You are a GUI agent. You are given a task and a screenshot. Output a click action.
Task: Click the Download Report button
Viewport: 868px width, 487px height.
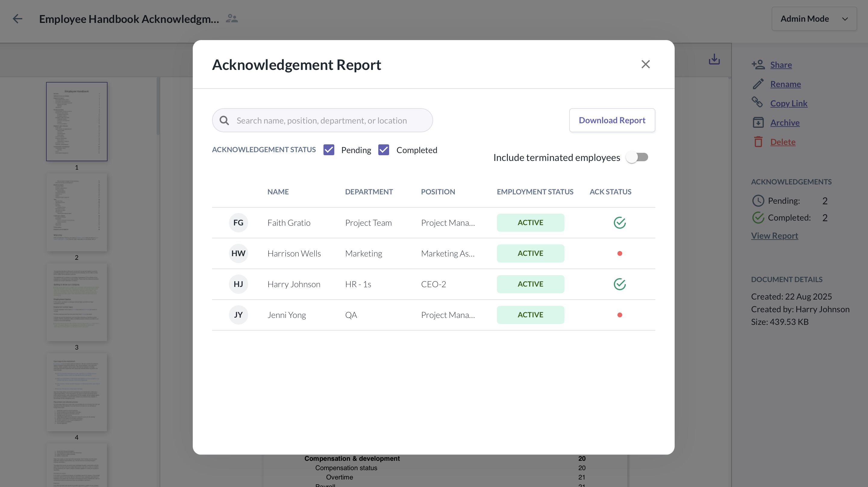(x=612, y=120)
